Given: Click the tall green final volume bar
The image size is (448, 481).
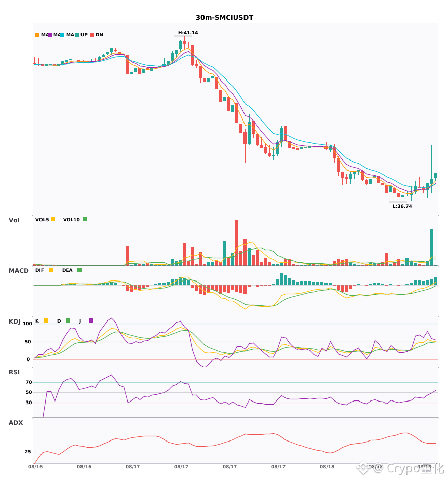Looking at the screenshot, I should 431,247.
